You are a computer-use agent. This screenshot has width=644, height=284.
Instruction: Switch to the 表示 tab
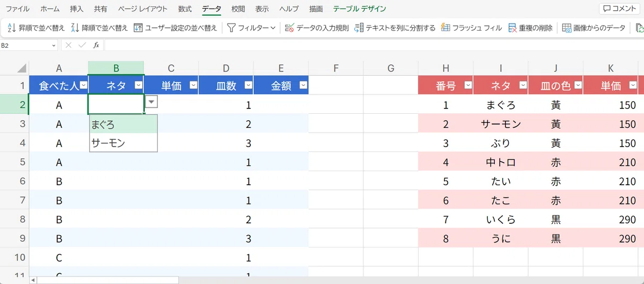pyautogui.click(x=262, y=9)
